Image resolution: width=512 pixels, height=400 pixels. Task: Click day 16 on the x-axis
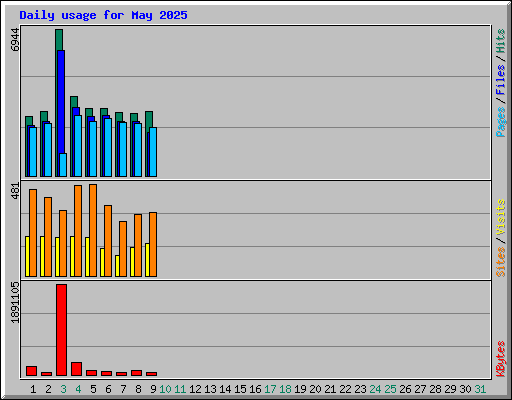[x=255, y=389]
